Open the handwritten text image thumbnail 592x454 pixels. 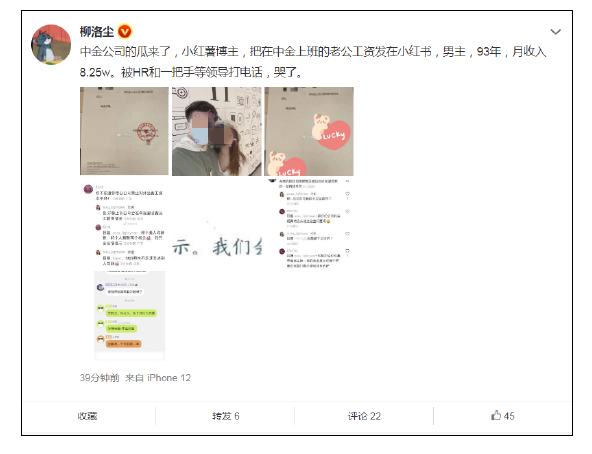pos(217,224)
